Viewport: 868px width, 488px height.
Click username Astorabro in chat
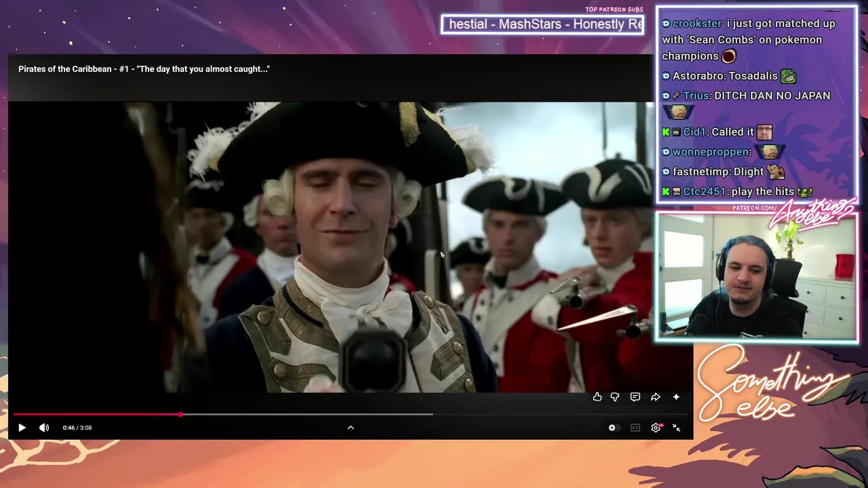[x=696, y=76]
